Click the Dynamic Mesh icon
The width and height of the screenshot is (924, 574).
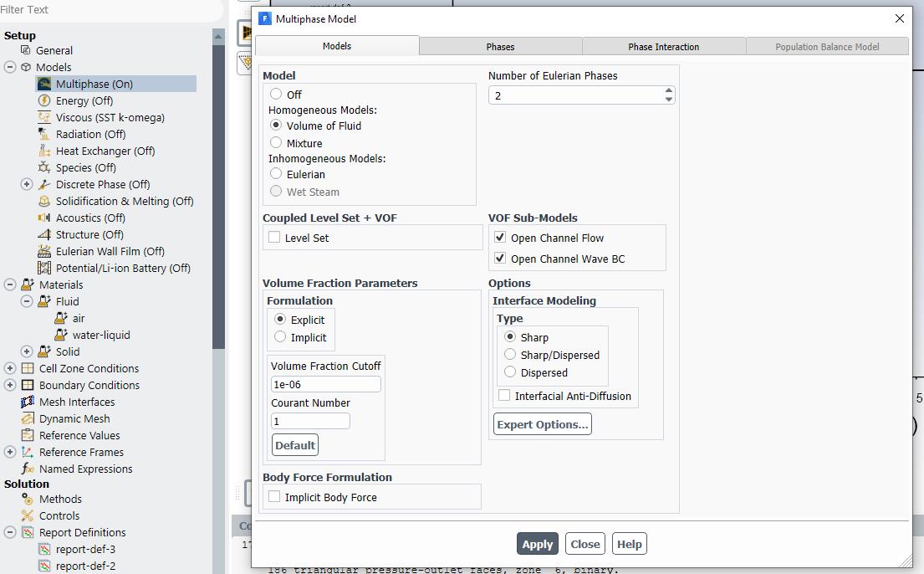tap(28, 418)
